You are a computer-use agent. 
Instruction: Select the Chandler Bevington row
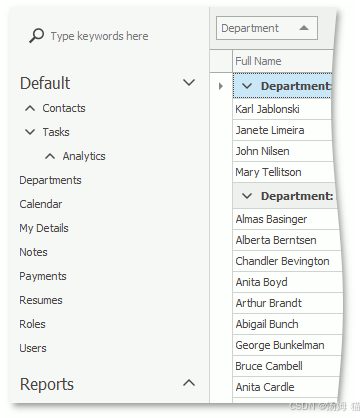tap(287, 261)
